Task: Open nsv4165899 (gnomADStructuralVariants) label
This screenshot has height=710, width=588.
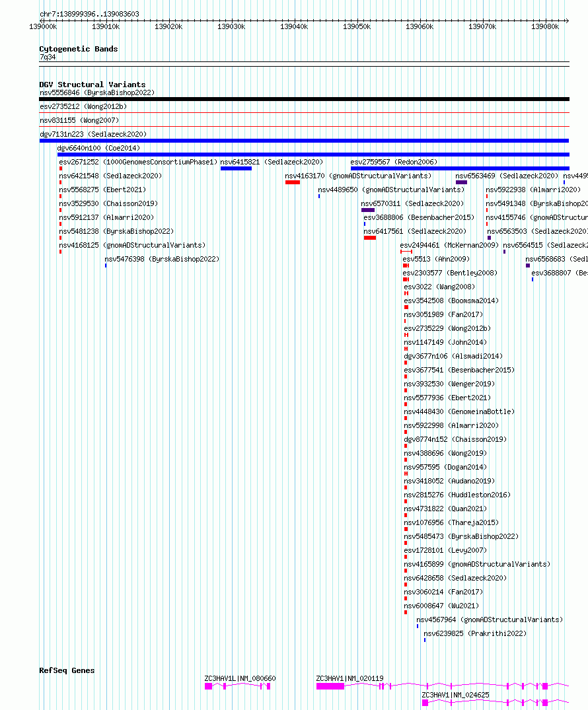Action: click(478, 565)
